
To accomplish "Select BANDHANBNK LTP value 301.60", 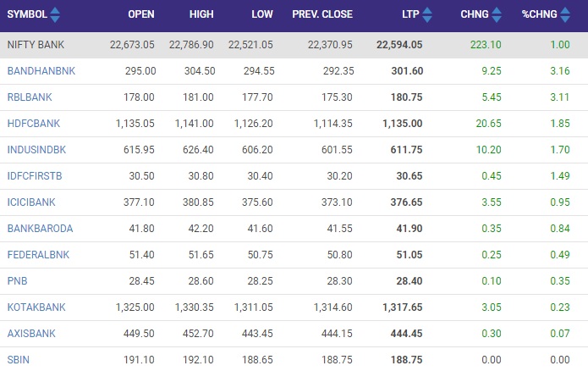I will (x=407, y=71).
